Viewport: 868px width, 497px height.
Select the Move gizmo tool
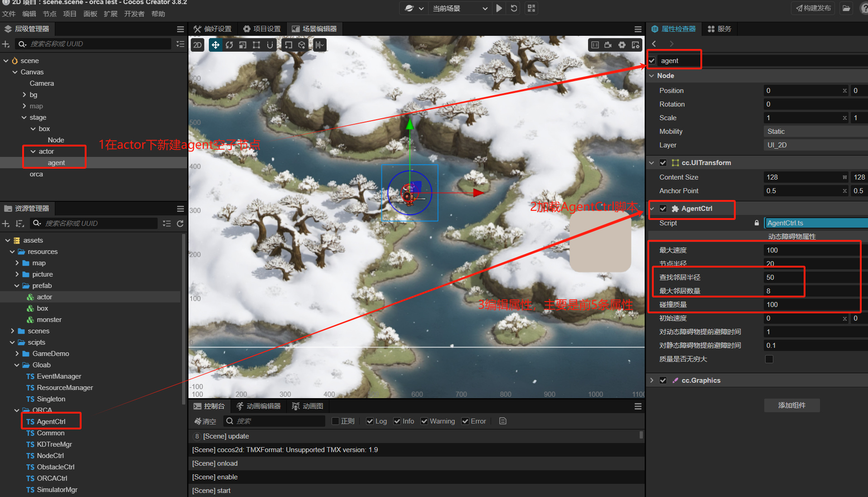(216, 45)
